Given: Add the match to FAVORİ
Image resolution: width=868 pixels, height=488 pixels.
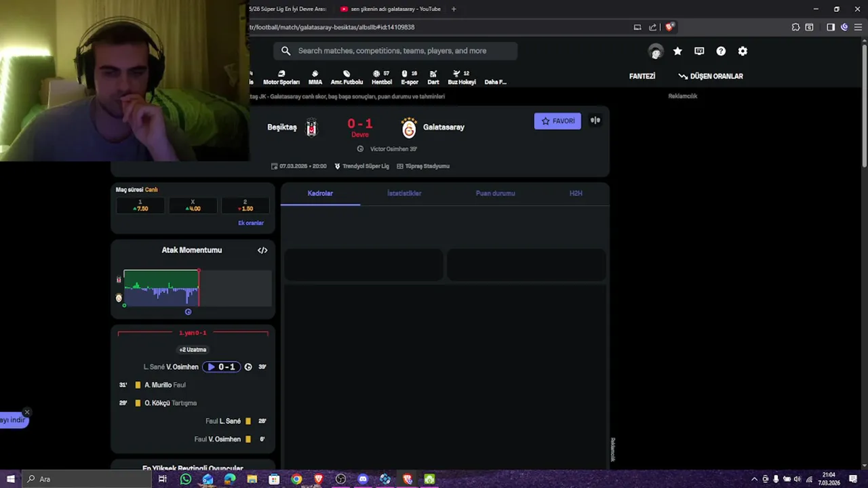Looking at the screenshot, I should (x=557, y=121).
